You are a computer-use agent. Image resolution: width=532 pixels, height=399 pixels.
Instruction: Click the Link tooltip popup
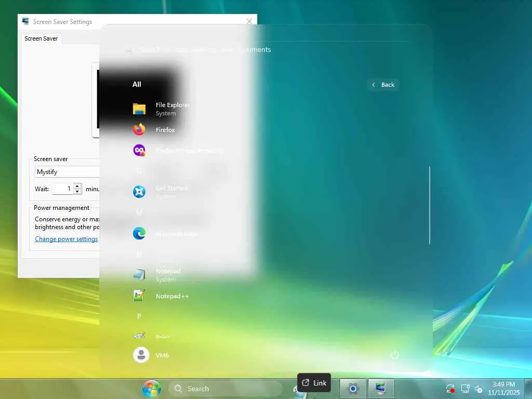coord(314,383)
